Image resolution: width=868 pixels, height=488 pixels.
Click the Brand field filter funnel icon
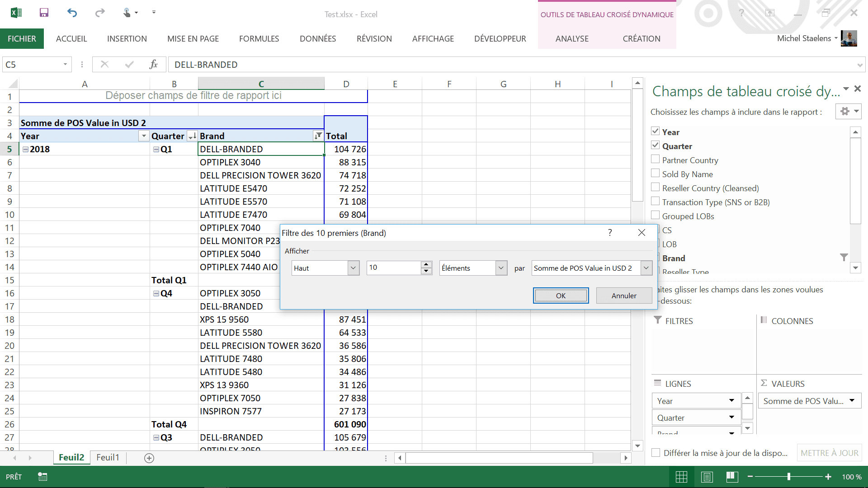coord(844,258)
